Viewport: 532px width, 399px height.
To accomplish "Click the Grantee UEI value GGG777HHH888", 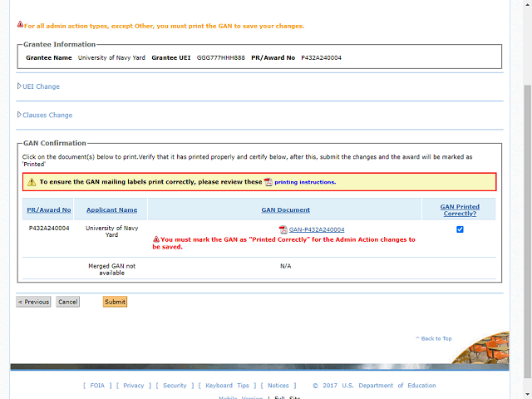I will pos(220,57).
